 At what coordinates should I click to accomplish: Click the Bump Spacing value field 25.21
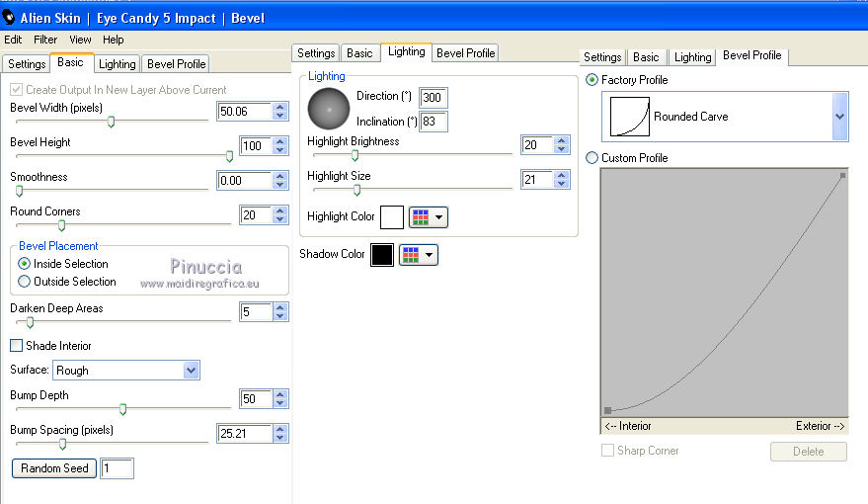pos(245,433)
